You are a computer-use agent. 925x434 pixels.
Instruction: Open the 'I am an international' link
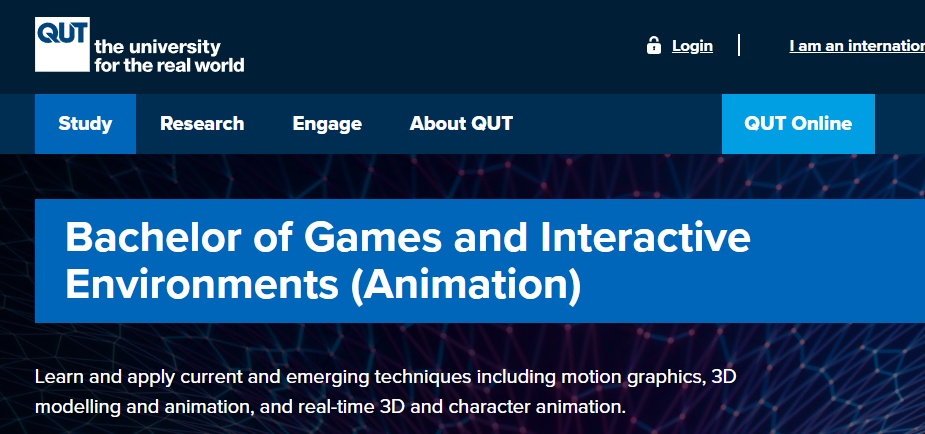pyautogui.click(x=856, y=46)
